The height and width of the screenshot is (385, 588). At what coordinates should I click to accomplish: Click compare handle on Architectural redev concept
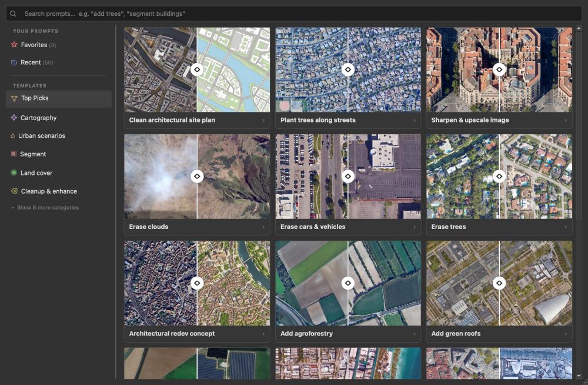197,283
